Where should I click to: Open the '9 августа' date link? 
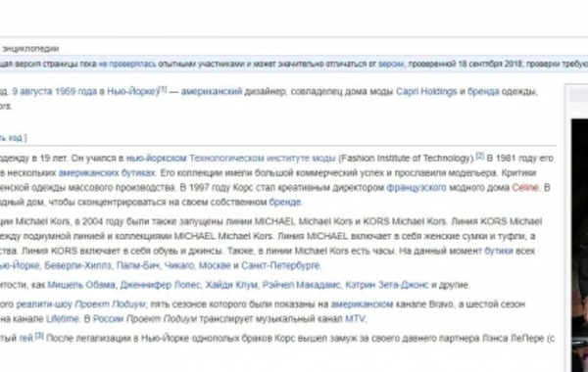pyautogui.click(x=32, y=91)
